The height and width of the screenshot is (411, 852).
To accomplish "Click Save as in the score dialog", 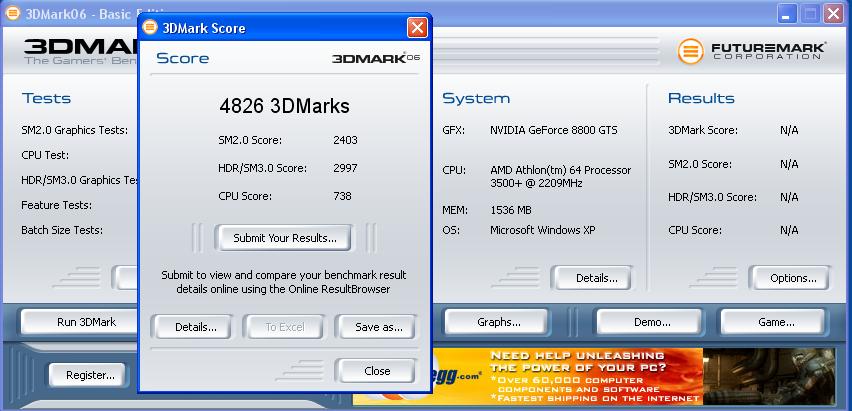I will 376,327.
